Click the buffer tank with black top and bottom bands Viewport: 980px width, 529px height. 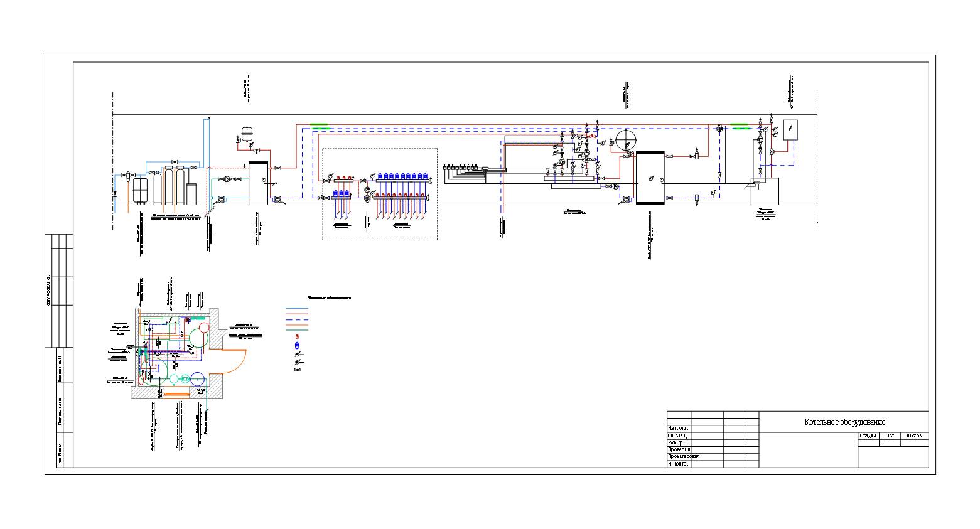[x=649, y=178]
